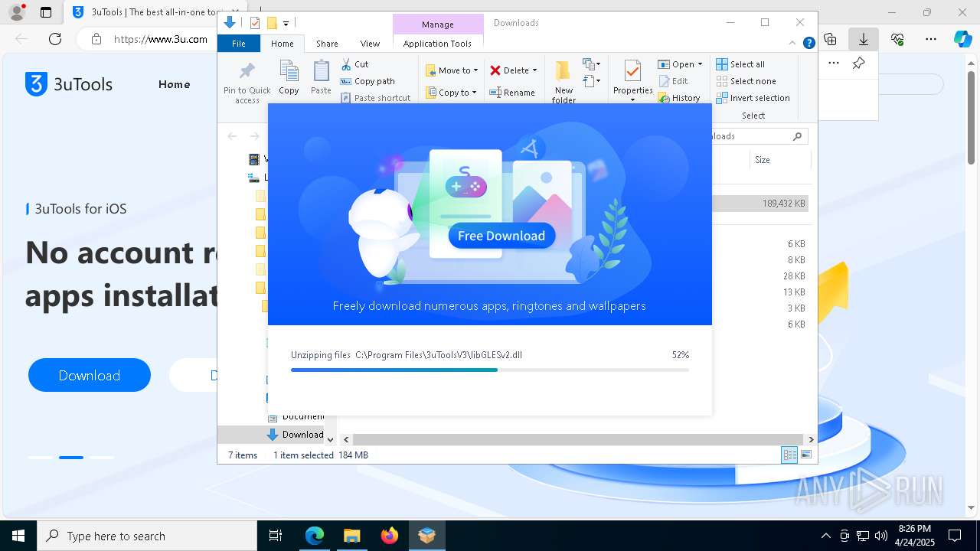Expand the Delete dropdown arrow

(534, 70)
